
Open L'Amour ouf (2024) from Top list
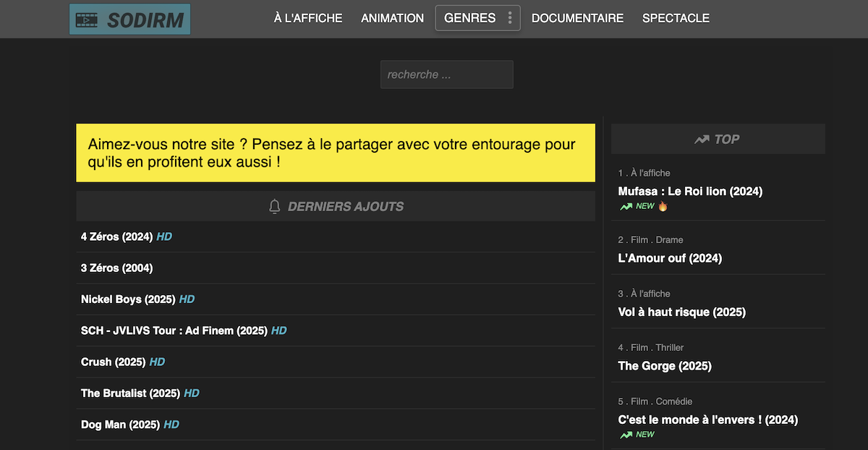pos(670,258)
